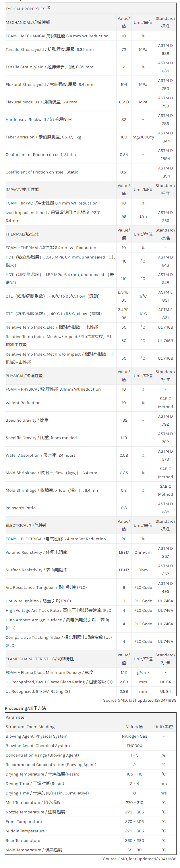The width and height of the screenshot is (180, 868).
Task: Click the Processing/加工方法 heading
Action: [x=25, y=708]
